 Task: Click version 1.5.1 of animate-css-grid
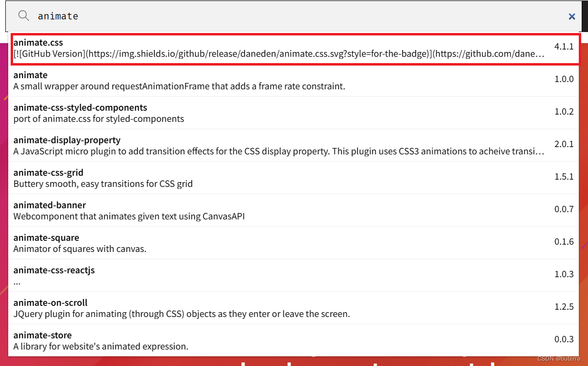pos(564,177)
